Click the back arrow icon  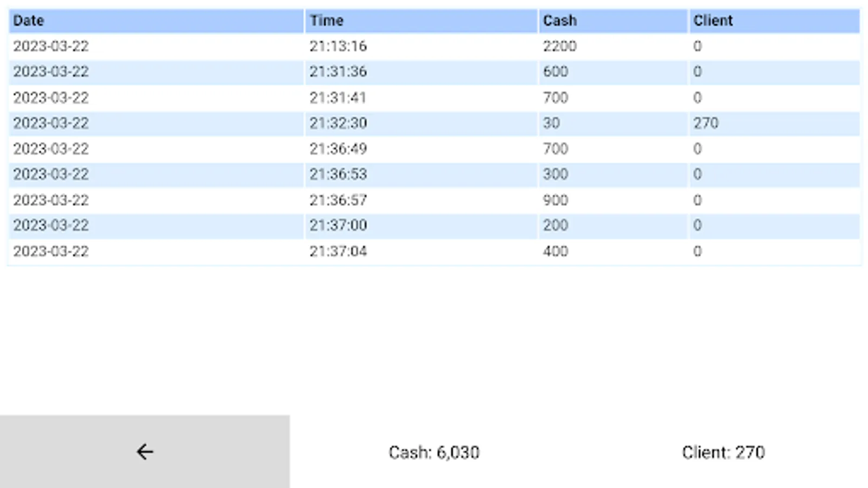(x=145, y=452)
